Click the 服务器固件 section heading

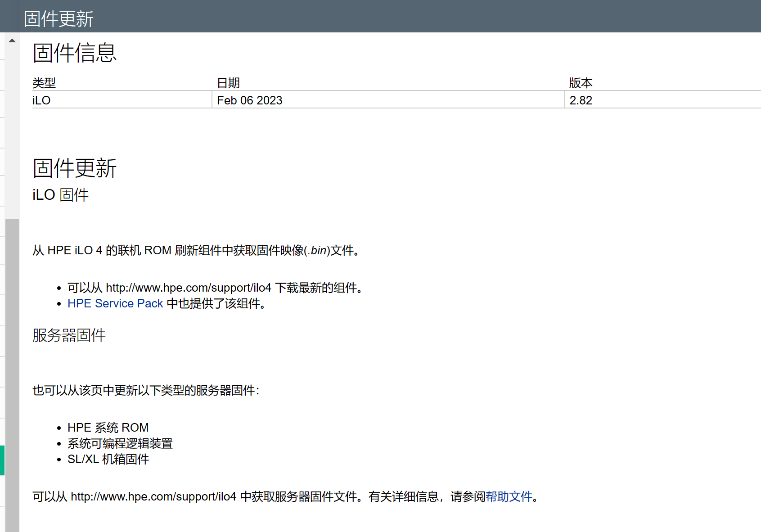point(68,335)
